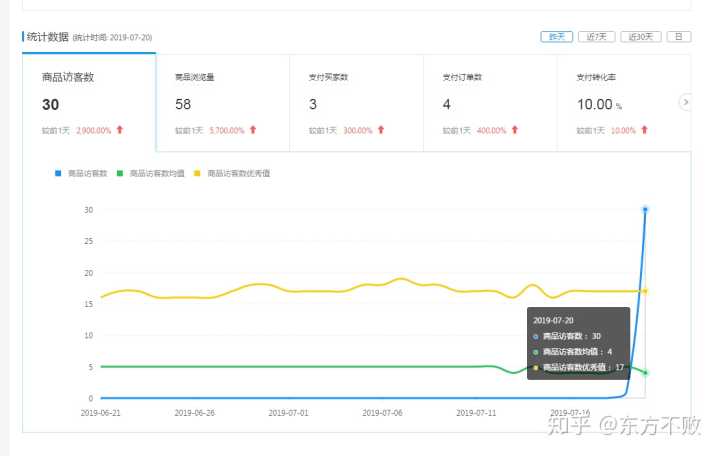The image size is (720, 456).
Task: Choose the 近30天 time range
Action: (x=640, y=37)
